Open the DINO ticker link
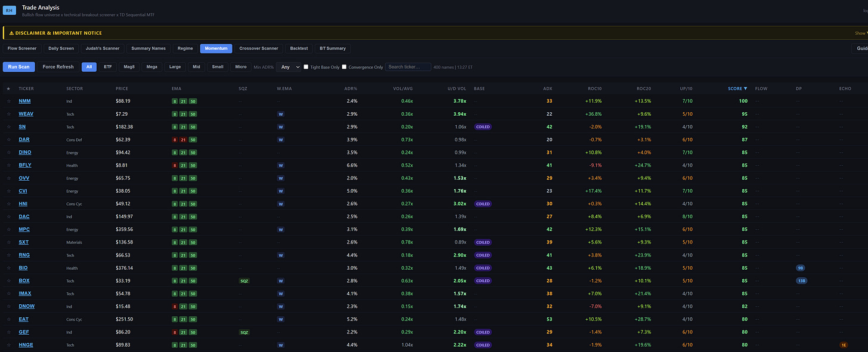The width and height of the screenshot is (868, 352). tap(24, 153)
